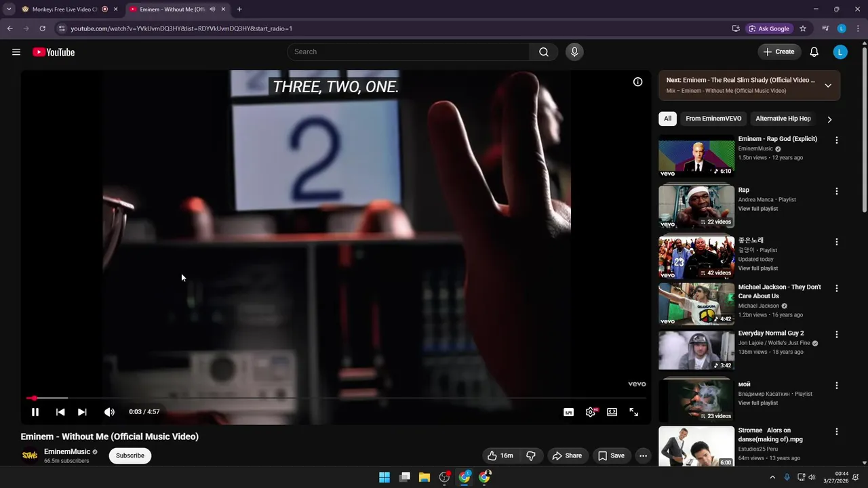The width and height of the screenshot is (868, 488).
Task: Click Ask Google in address bar
Action: pos(769,28)
